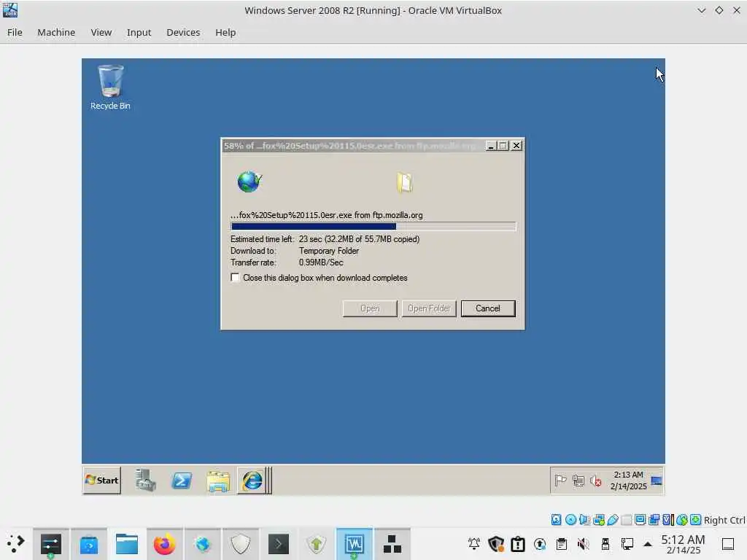Click the download progress bar
747x560 pixels.
pos(373,226)
